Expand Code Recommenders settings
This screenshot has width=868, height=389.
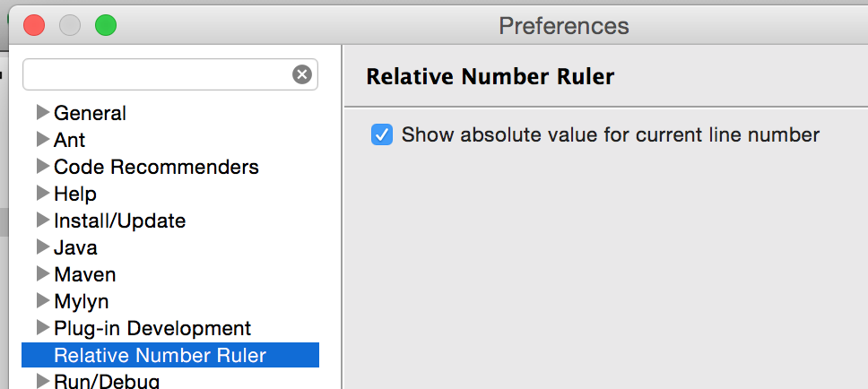pos(43,167)
